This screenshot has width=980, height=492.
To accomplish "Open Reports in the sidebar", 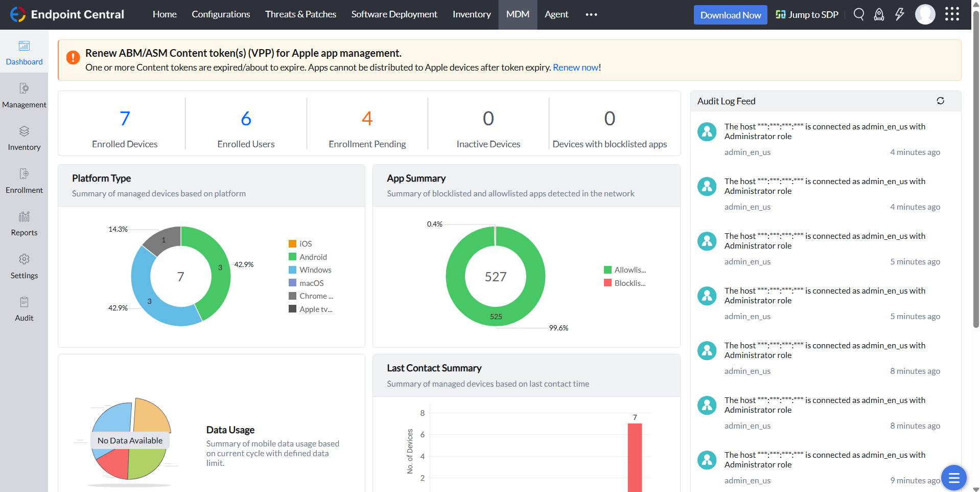I will coord(24,224).
